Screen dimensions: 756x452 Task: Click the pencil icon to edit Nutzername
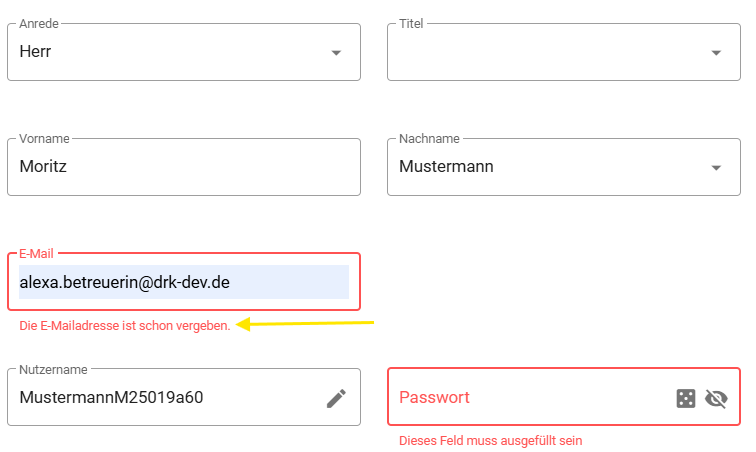336,398
